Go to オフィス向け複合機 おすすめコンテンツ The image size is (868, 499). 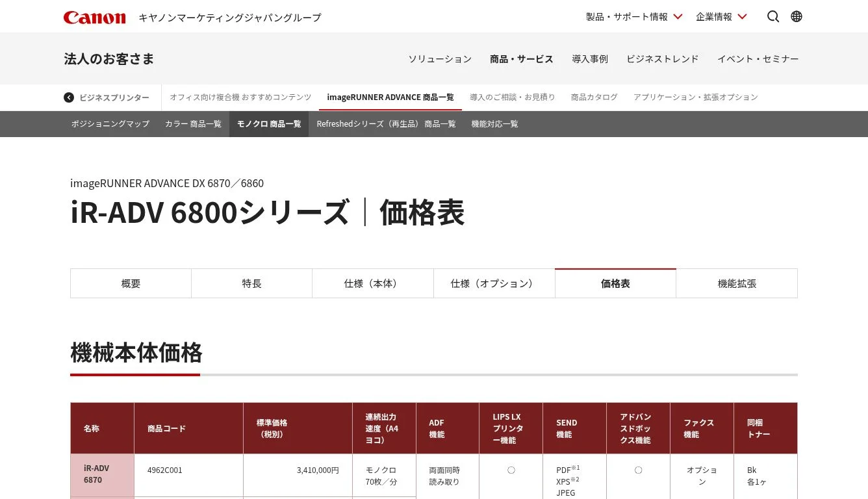click(240, 97)
